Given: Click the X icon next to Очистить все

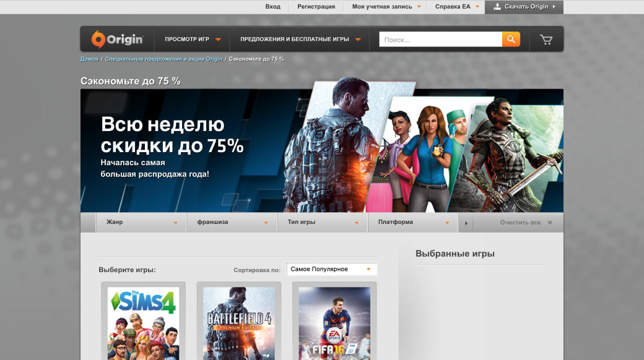Looking at the screenshot, I should [x=550, y=223].
